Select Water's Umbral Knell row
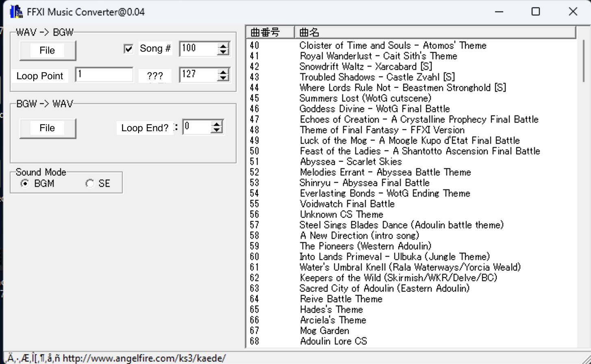The width and height of the screenshot is (591, 364). [412, 267]
